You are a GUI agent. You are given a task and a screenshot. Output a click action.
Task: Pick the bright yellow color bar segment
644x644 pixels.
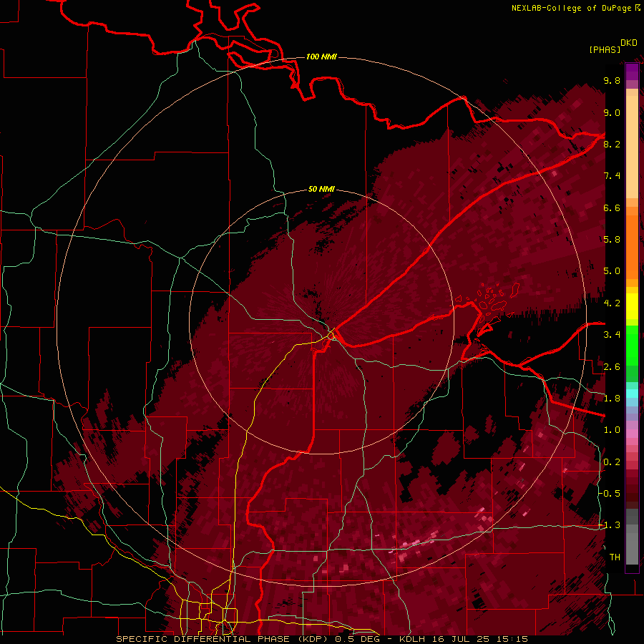click(632, 306)
